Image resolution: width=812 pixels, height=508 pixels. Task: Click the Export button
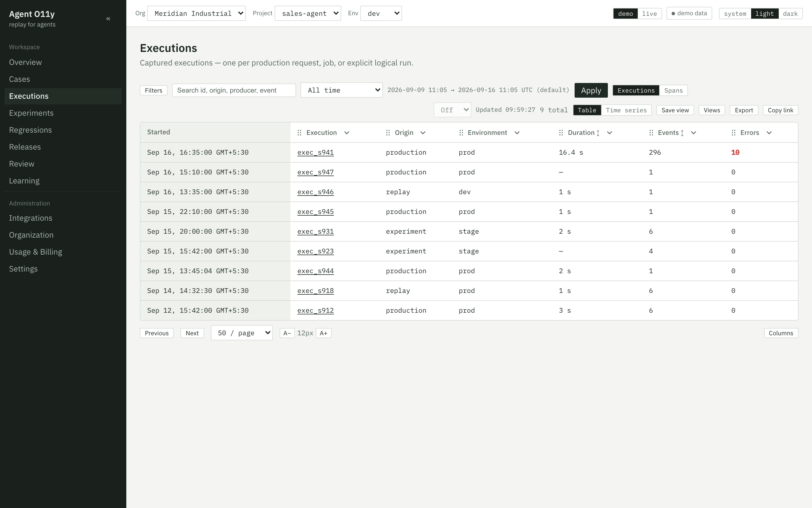tap(744, 110)
